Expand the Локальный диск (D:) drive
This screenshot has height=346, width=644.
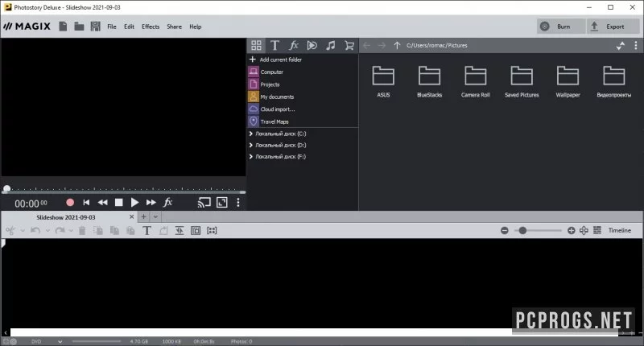[250, 146]
